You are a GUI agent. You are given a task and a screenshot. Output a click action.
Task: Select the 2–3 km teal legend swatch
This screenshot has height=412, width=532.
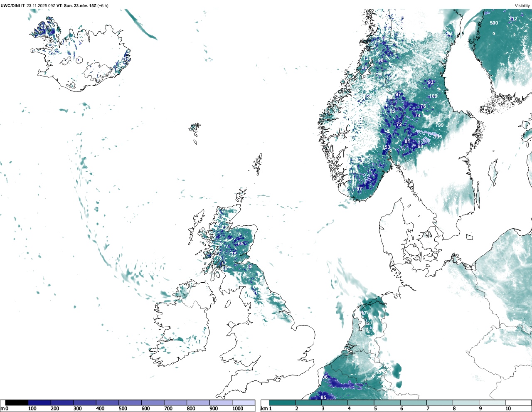coord(308,402)
